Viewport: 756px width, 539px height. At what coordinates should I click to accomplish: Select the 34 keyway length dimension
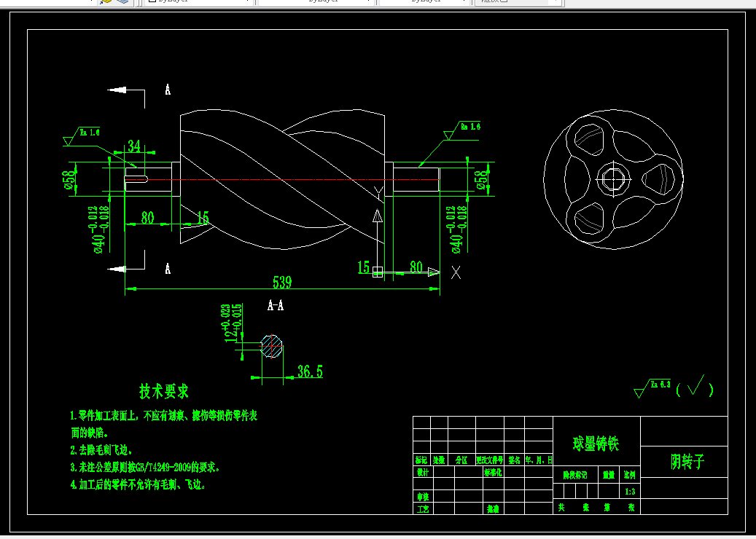133,146
